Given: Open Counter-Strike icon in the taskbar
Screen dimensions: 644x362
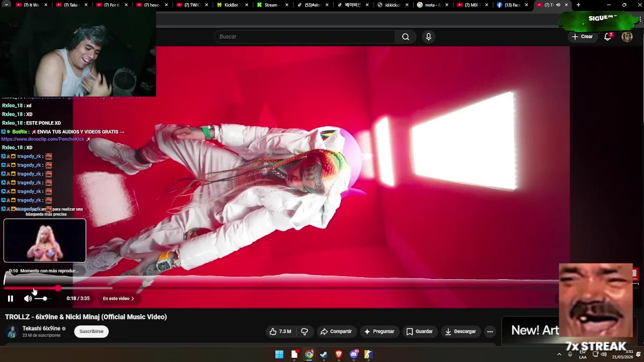Looking at the screenshot, I should coord(368,354).
